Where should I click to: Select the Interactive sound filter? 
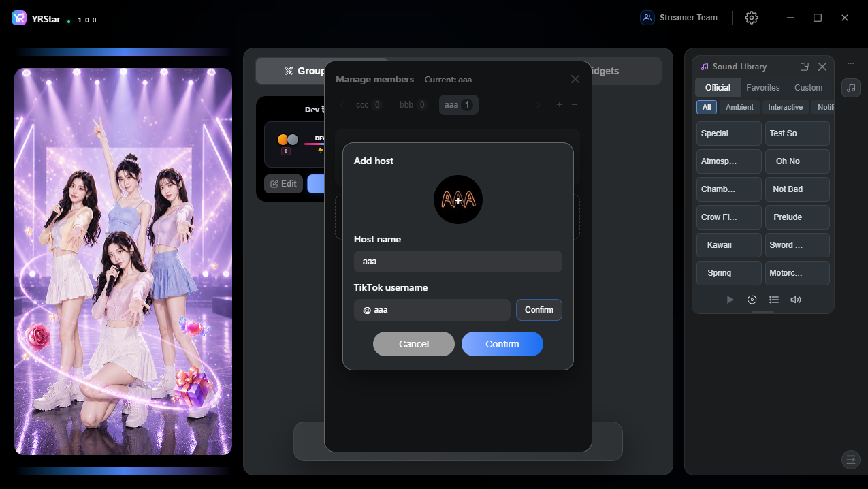coord(786,107)
